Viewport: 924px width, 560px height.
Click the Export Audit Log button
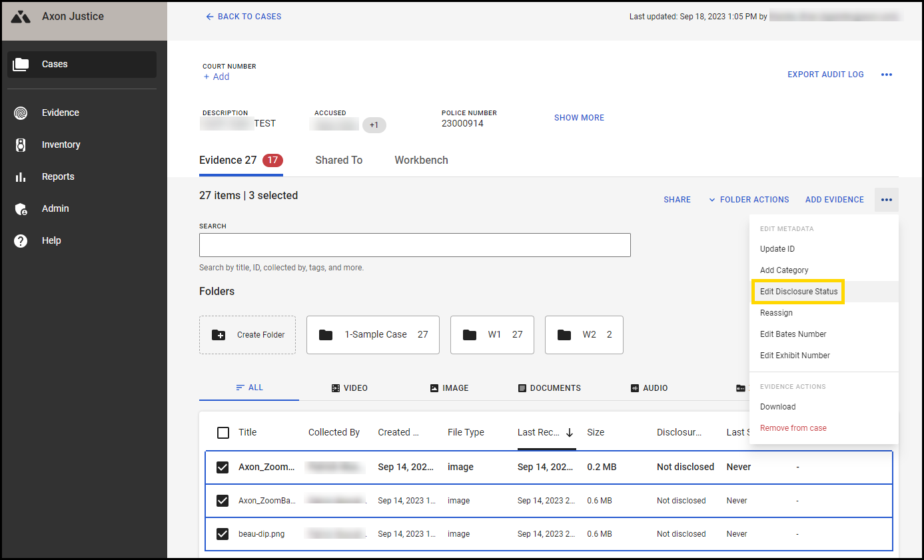point(825,75)
